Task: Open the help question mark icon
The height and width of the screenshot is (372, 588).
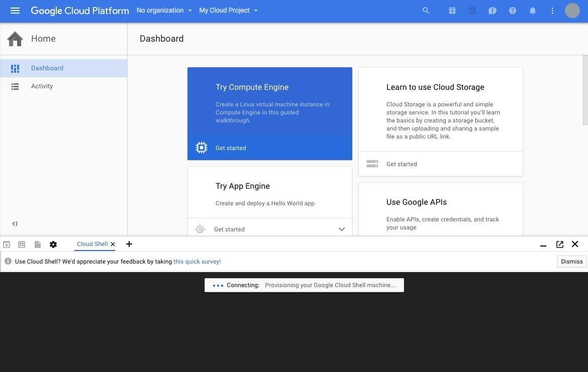Action: coord(513,11)
